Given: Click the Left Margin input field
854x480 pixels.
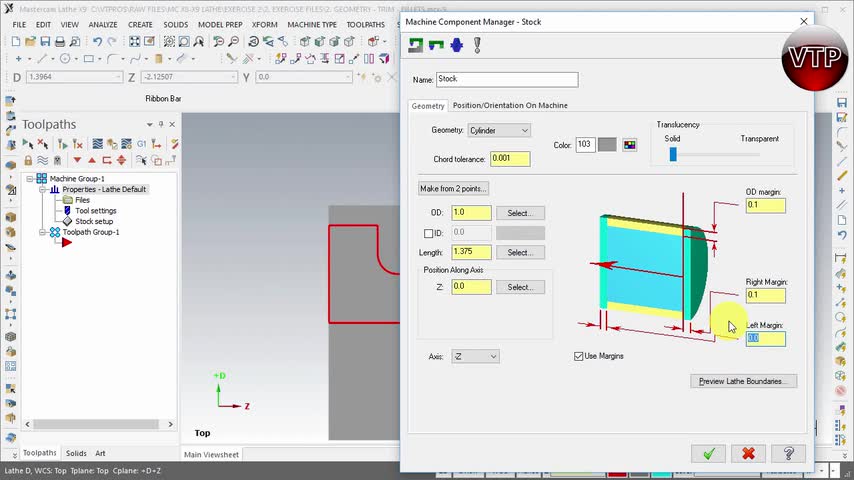Looking at the screenshot, I should [766, 338].
